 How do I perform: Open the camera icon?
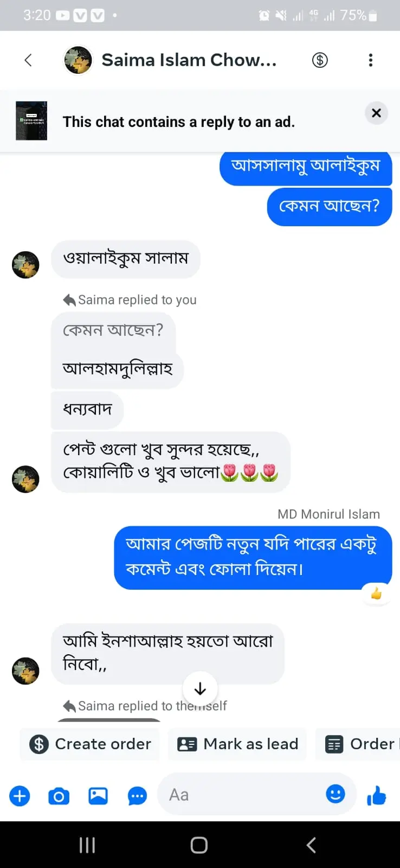click(x=59, y=796)
